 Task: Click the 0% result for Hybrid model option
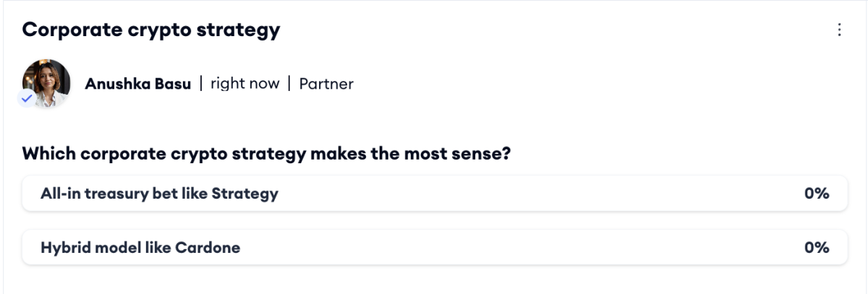click(816, 248)
